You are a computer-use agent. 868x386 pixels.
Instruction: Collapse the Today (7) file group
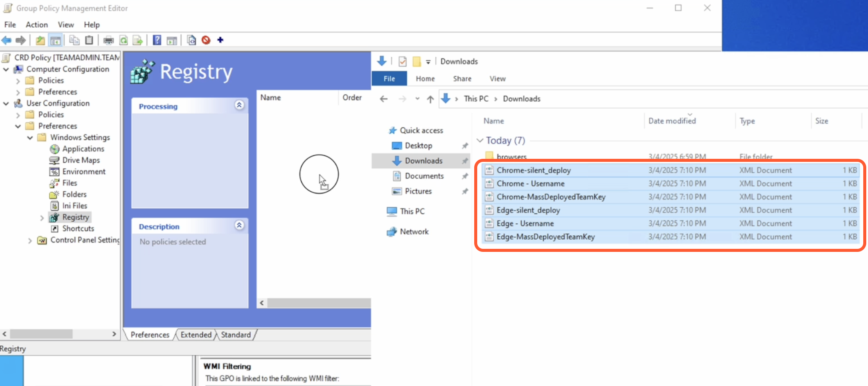pos(480,141)
